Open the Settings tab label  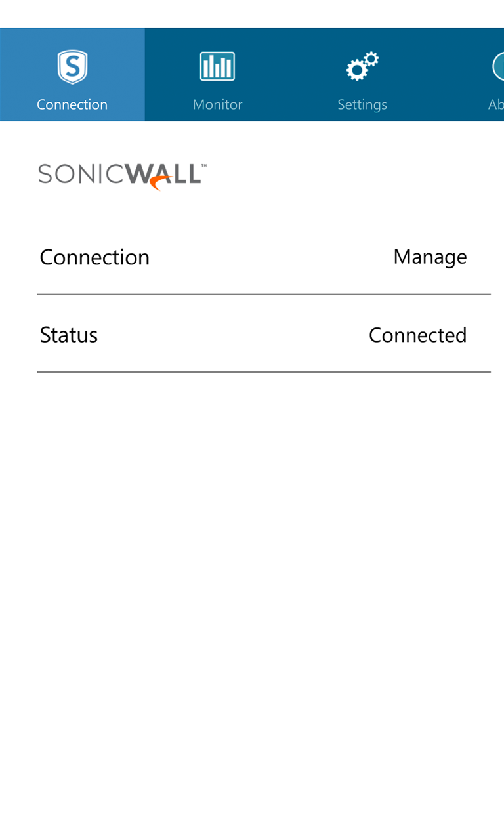point(362,104)
